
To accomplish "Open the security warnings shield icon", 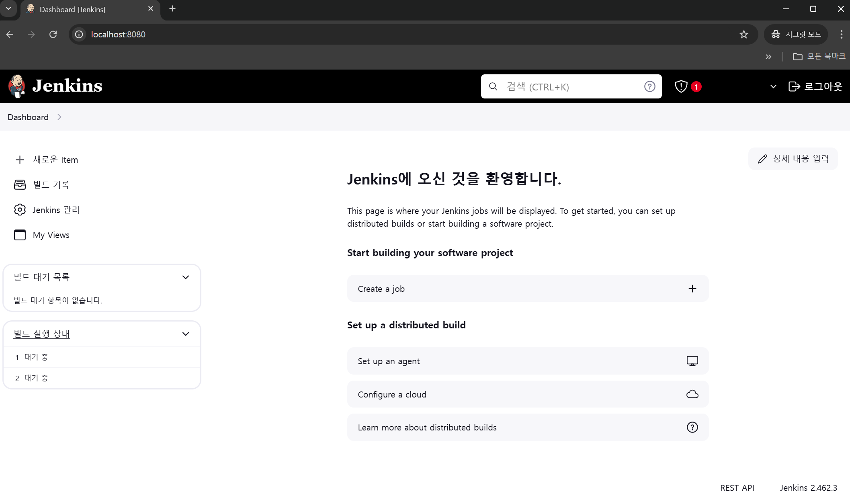I will coord(681,86).
